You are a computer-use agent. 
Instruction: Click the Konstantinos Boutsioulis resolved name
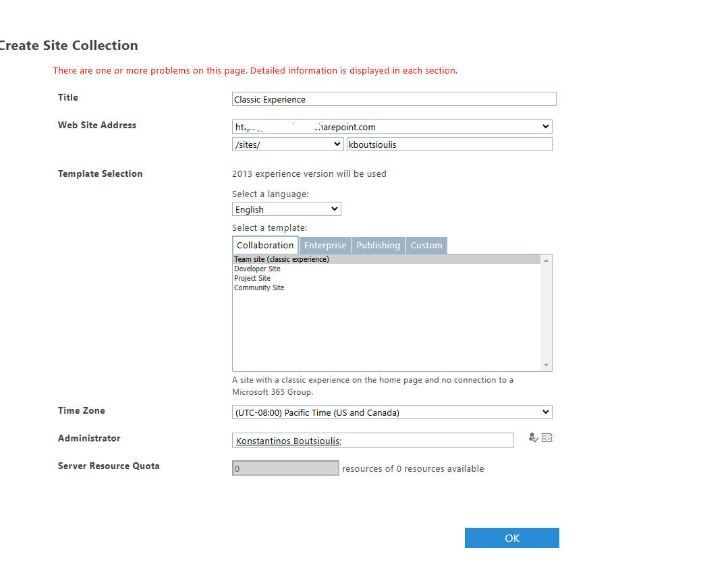(x=287, y=441)
